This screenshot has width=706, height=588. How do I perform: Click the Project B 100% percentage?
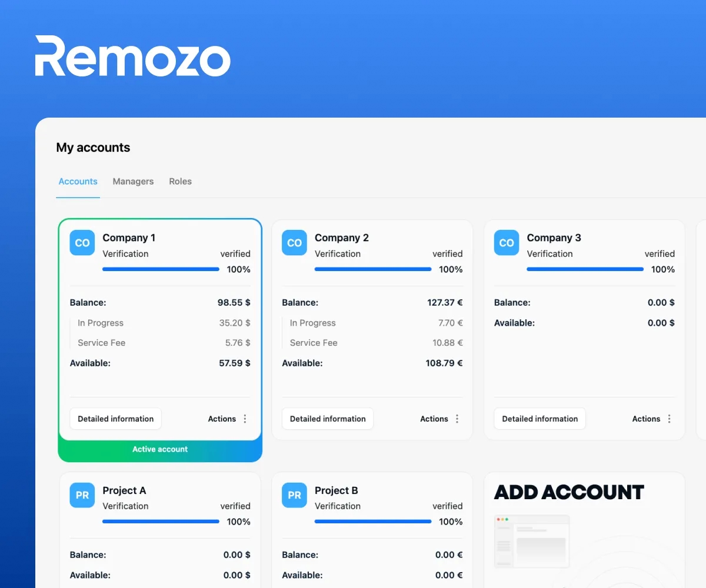click(x=451, y=522)
